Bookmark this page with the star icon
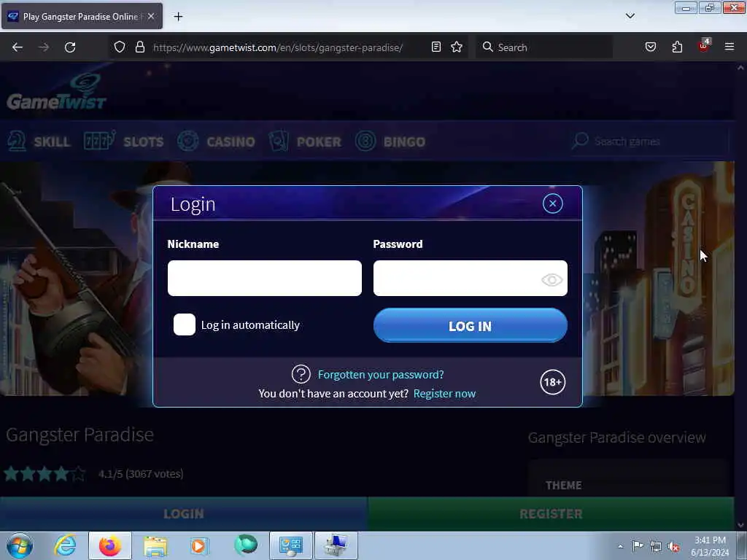Screen dimensions: 747x560 (457, 47)
